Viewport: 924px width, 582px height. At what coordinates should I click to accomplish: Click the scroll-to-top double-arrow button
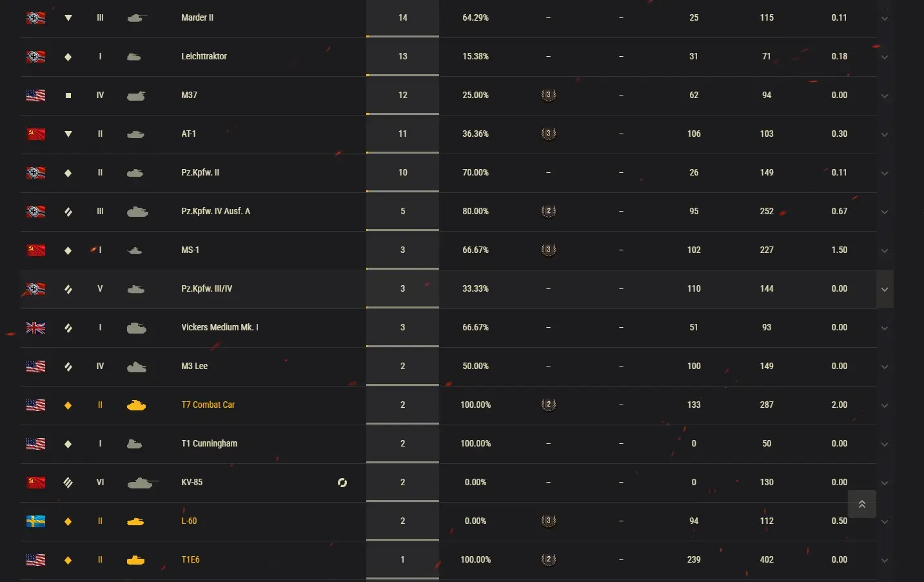[x=862, y=504]
